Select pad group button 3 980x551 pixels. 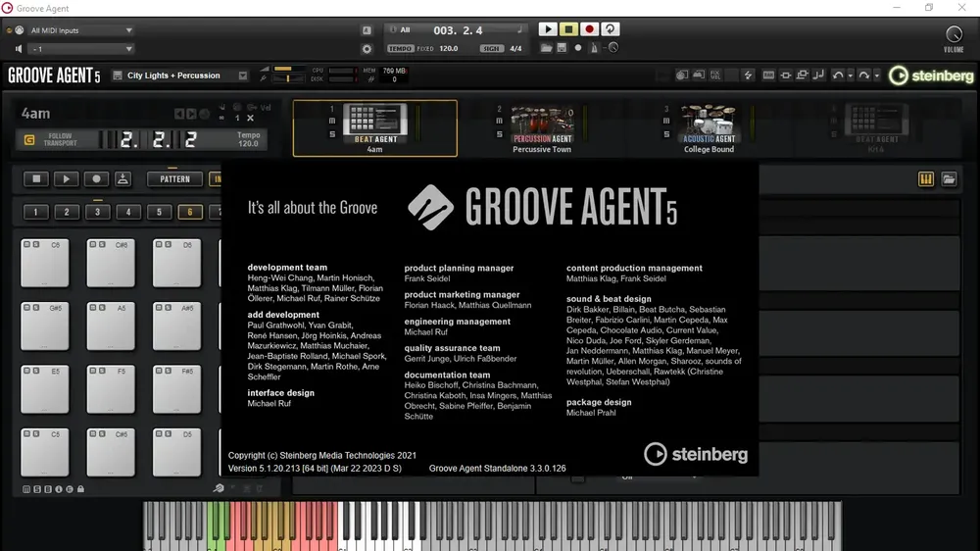point(97,212)
